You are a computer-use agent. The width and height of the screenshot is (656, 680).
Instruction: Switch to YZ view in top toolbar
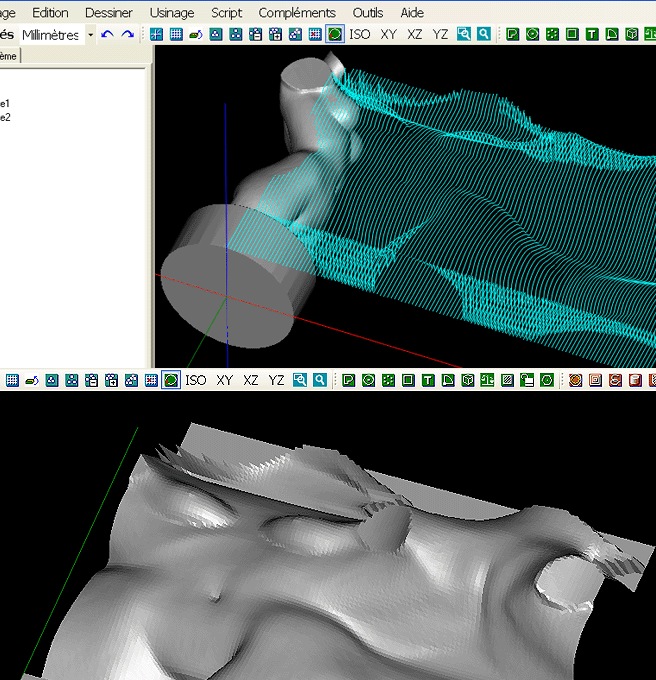click(440, 34)
